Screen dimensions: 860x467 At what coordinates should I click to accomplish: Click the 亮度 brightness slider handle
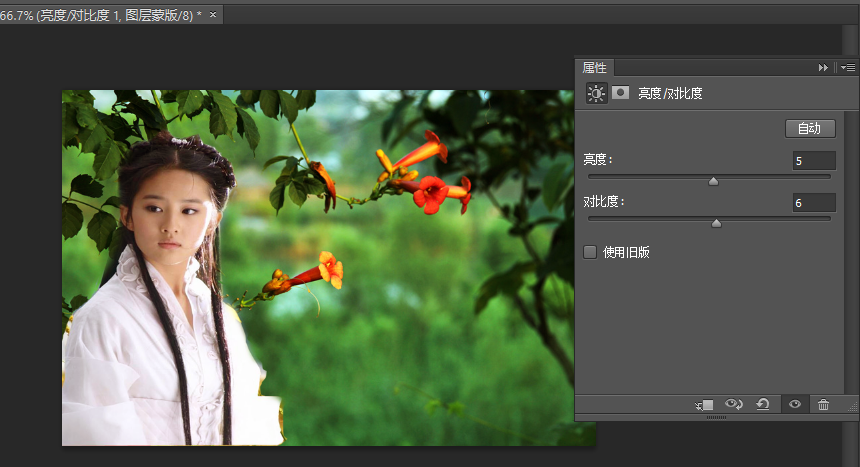(713, 181)
